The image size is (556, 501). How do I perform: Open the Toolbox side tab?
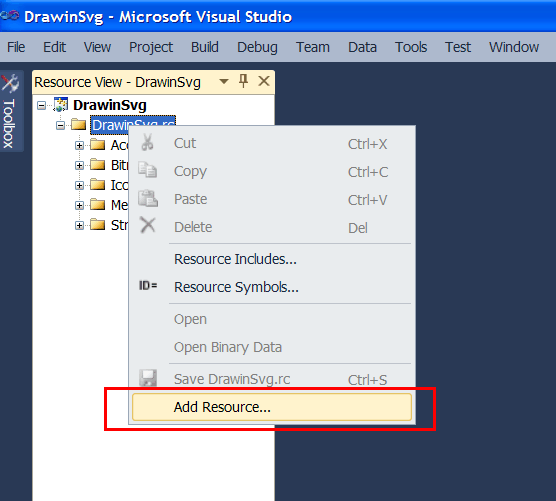(x=10, y=111)
